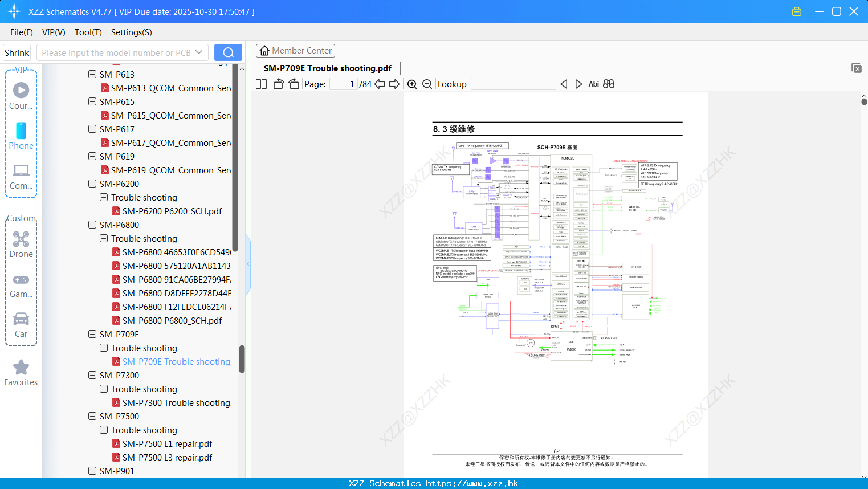Open SM-P619_QCOM_Common_Serv file

click(x=166, y=170)
